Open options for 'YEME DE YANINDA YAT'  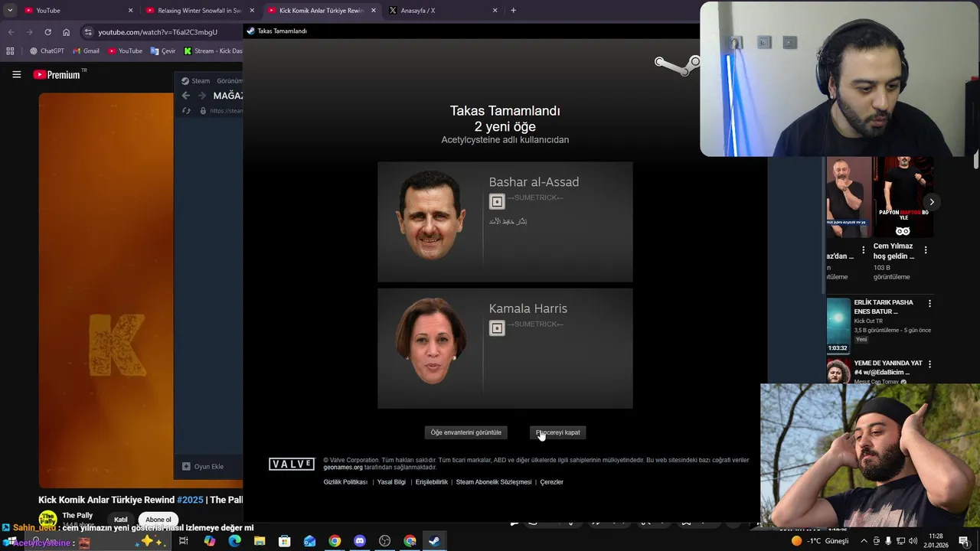[929, 364]
